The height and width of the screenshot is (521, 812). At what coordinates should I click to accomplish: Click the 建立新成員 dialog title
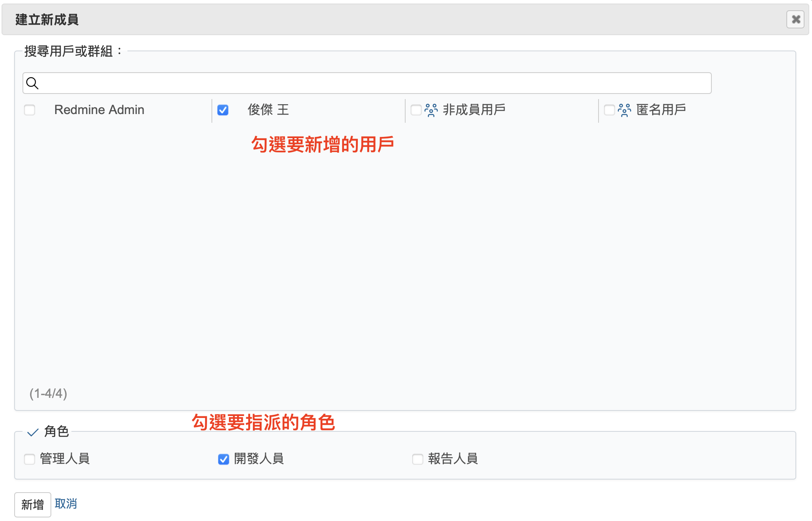(x=47, y=19)
